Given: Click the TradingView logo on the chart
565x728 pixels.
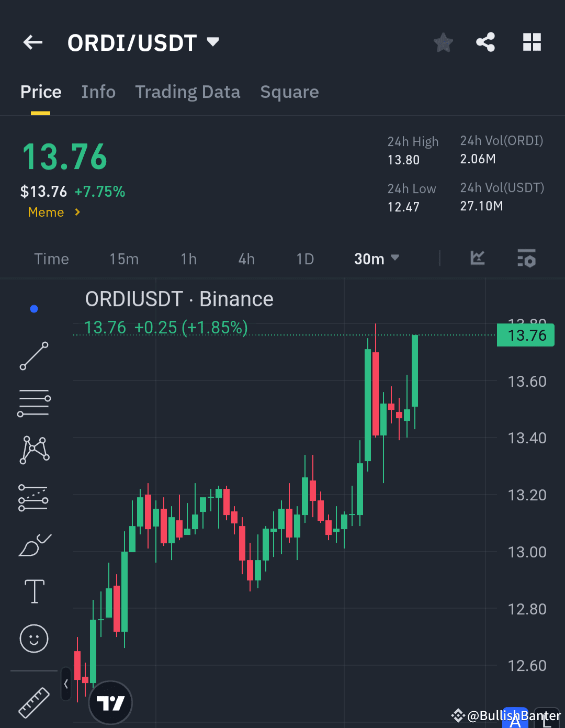Looking at the screenshot, I should [x=110, y=703].
